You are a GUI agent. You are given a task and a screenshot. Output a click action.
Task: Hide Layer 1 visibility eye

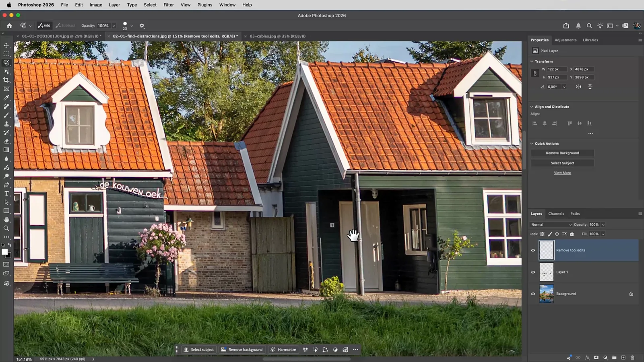(x=533, y=272)
